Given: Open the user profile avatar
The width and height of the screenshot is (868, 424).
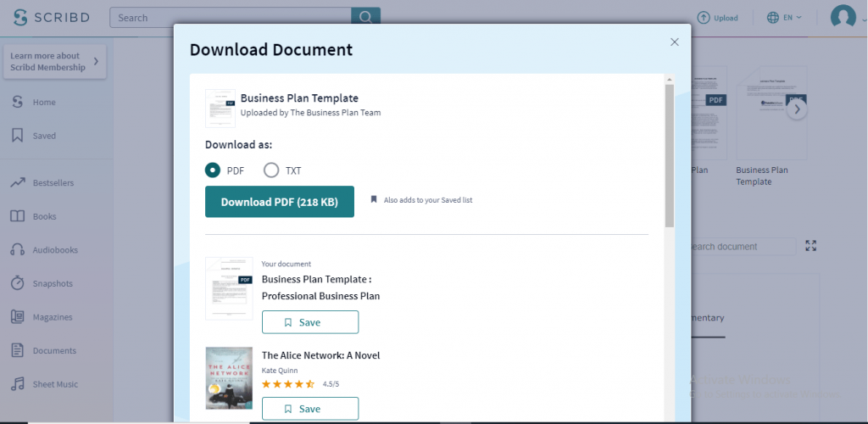Looking at the screenshot, I should [843, 16].
